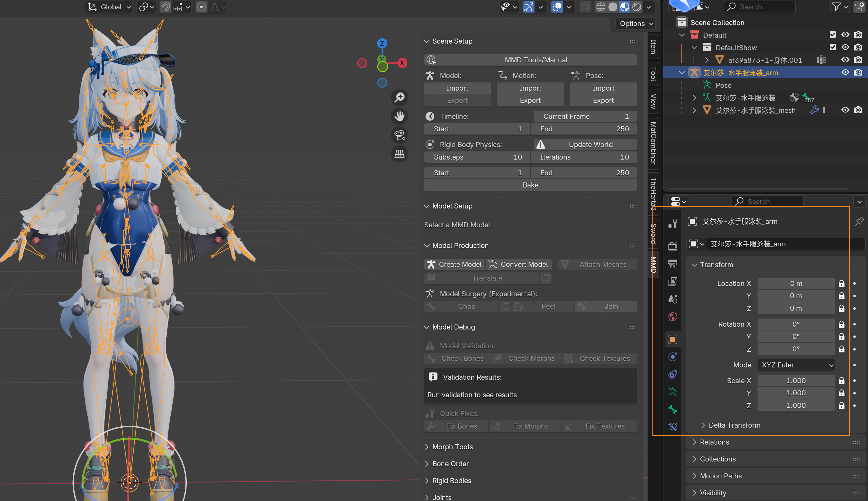Click the Bake physics button

tap(530, 185)
